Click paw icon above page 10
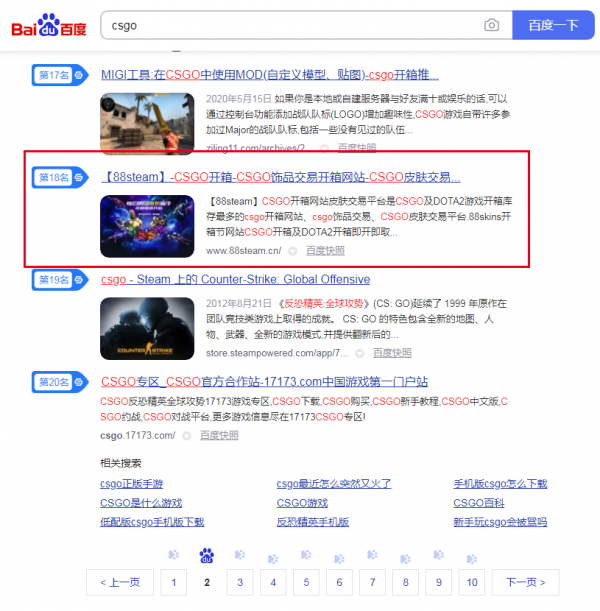The height and width of the screenshot is (611, 600). click(472, 559)
